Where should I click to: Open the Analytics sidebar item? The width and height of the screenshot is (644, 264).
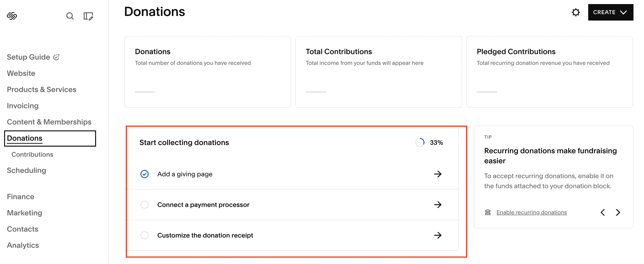click(23, 245)
